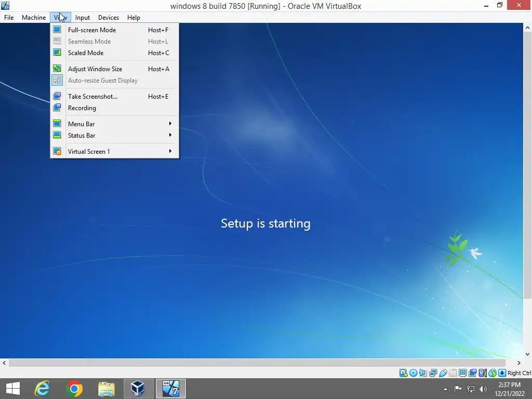Click the Virtual Screen 1 icon
The height and width of the screenshot is (399, 532).
[x=57, y=151]
